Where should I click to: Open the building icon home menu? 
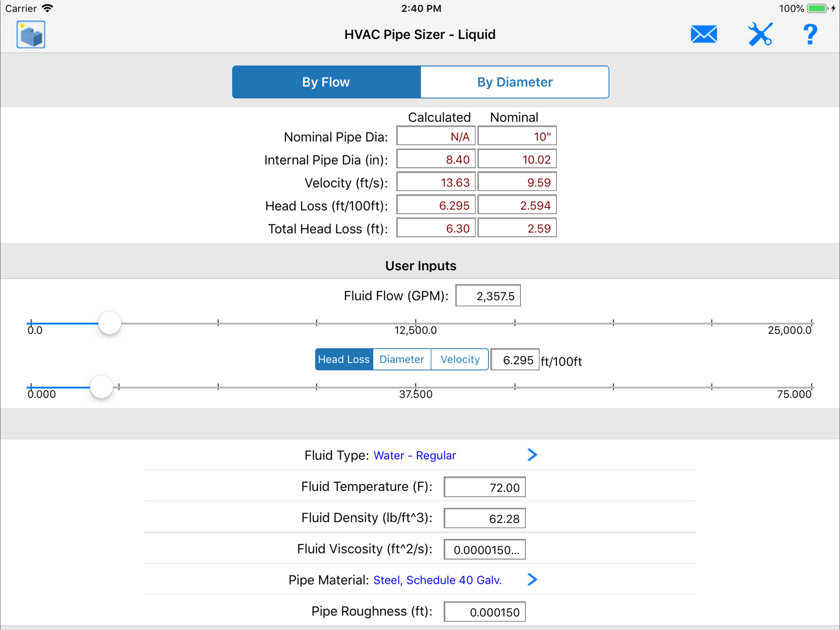pyautogui.click(x=31, y=34)
